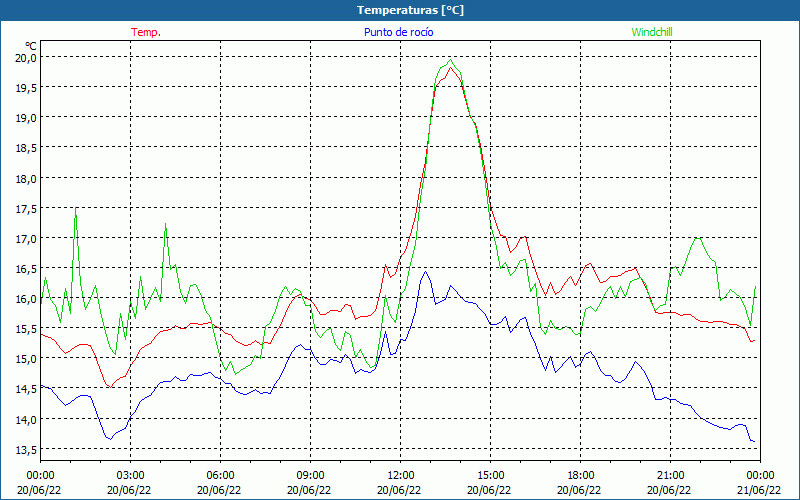Click the 14,5 value on the temperature axis
The image size is (800, 500).
point(26,389)
